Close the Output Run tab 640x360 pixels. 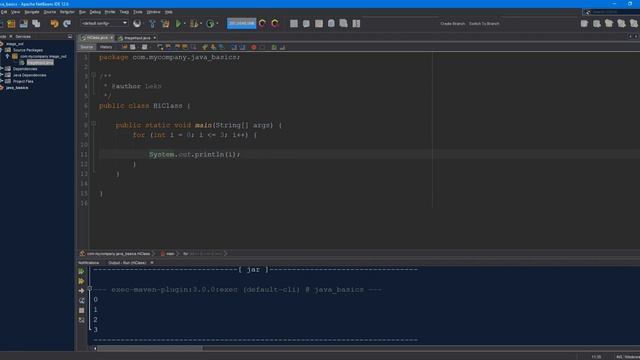pos(152,263)
